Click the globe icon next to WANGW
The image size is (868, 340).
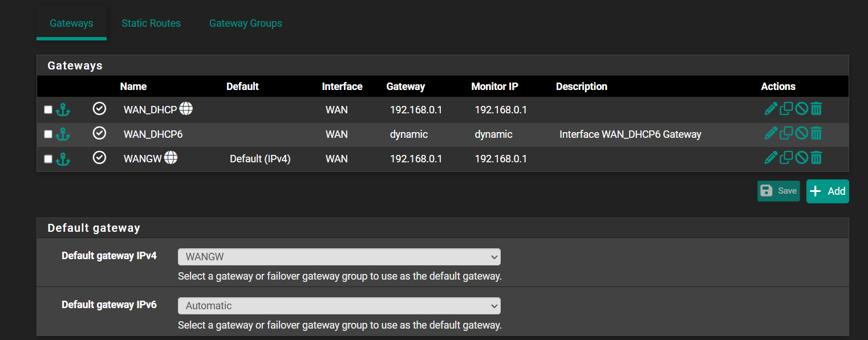click(171, 157)
